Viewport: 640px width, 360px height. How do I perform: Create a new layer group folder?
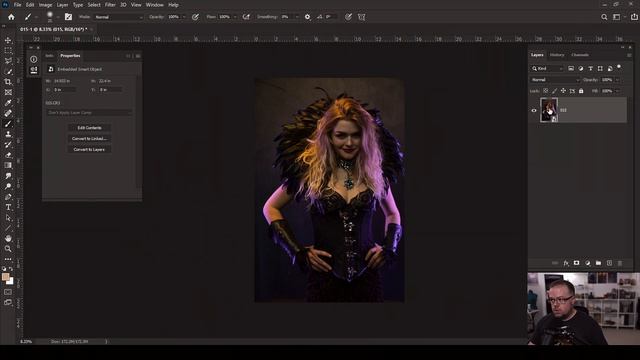(598, 263)
